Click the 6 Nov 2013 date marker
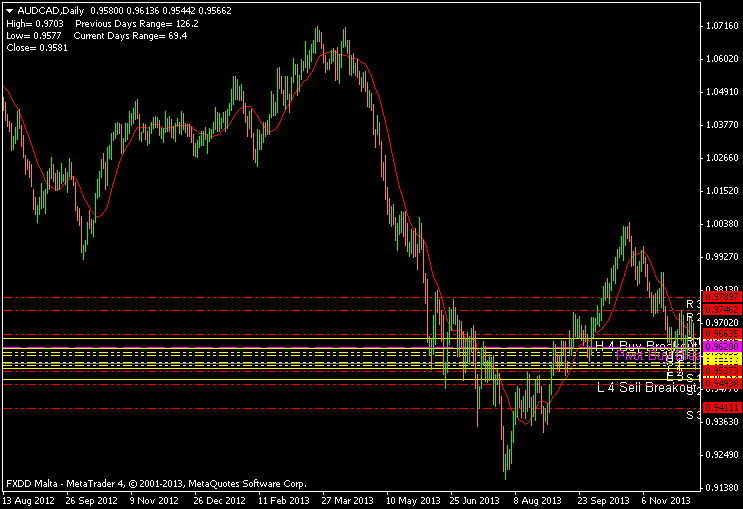743x509 pixels. pyautogui.click(x=663, y=499)
